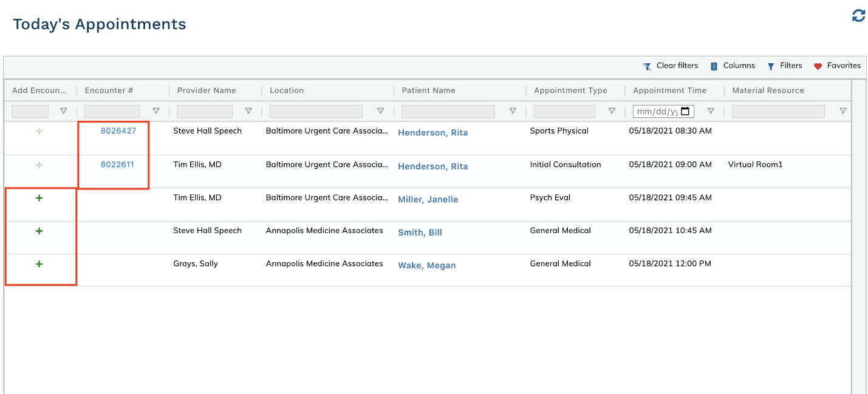
Task: Select Tim Ellis, MD in the Psych Eval row
Action: click(x=197, y=198)
